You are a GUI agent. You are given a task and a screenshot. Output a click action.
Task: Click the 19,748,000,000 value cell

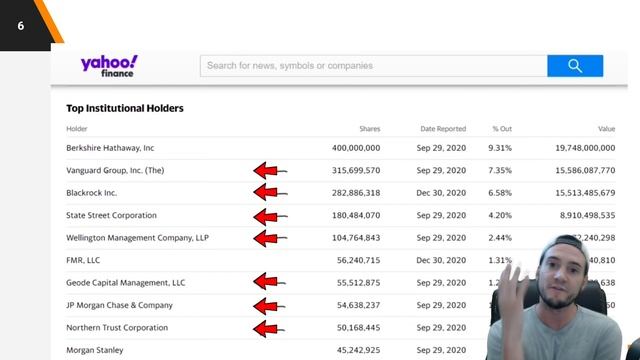coord(585,148)
